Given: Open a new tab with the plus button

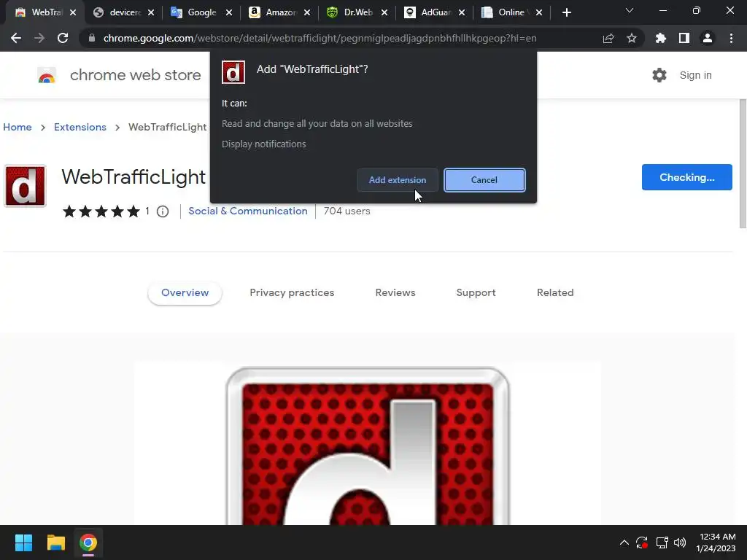Looking at the screenshot, I should click(566, 12).
